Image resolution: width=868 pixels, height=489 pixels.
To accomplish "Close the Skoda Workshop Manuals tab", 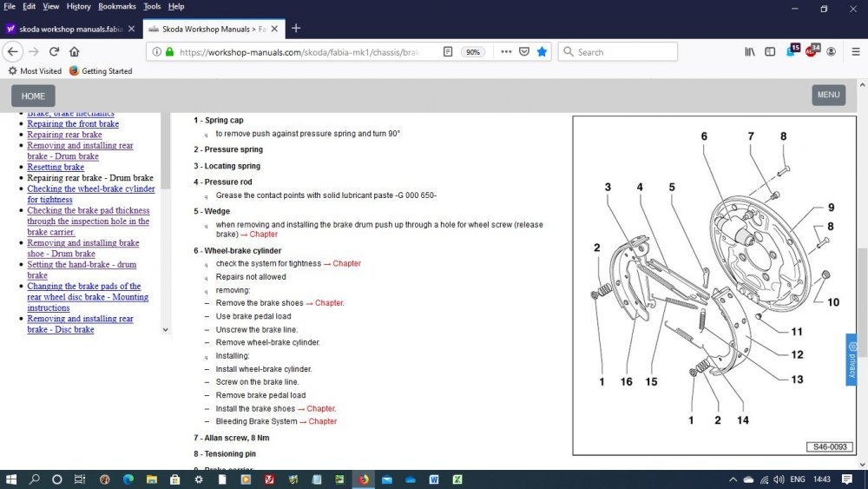I will [x=274, y=29].
